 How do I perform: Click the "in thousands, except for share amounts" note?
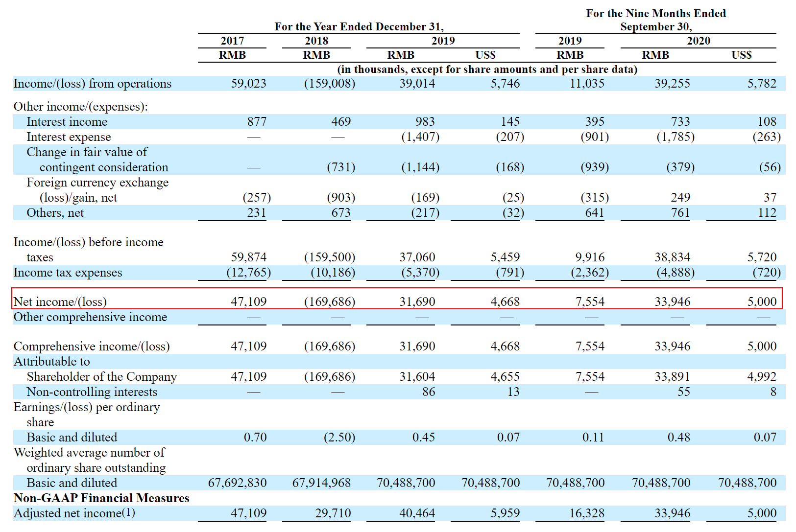coord(487,69)
